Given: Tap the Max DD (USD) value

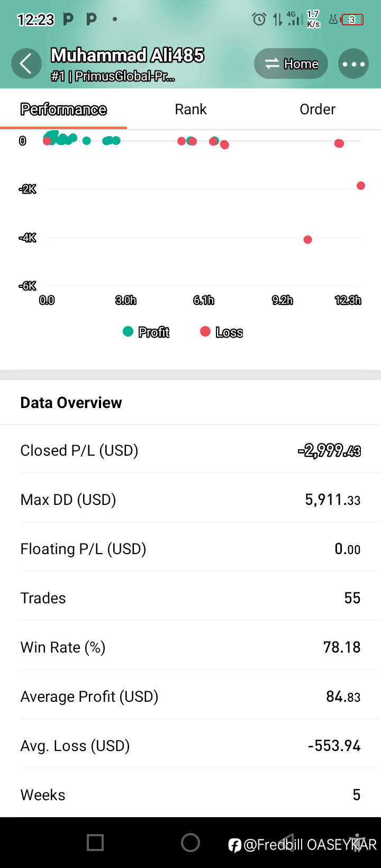Looking at the screenshot, I should click(x=332, y=500).
